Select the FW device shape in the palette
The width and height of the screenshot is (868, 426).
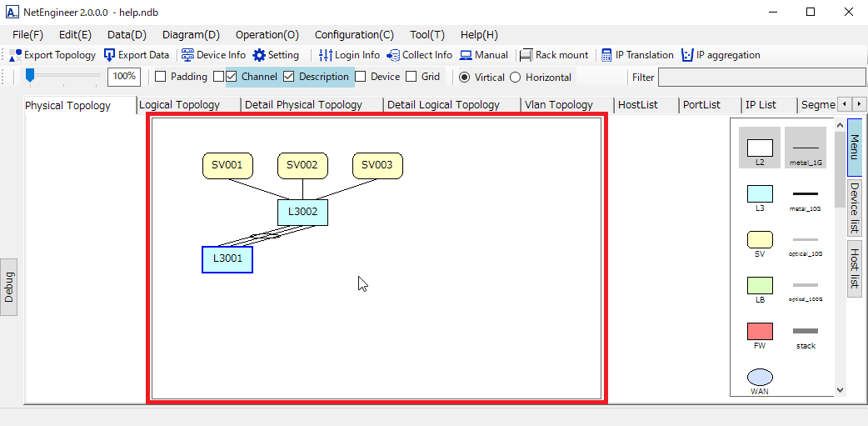[x=760, y=331]
